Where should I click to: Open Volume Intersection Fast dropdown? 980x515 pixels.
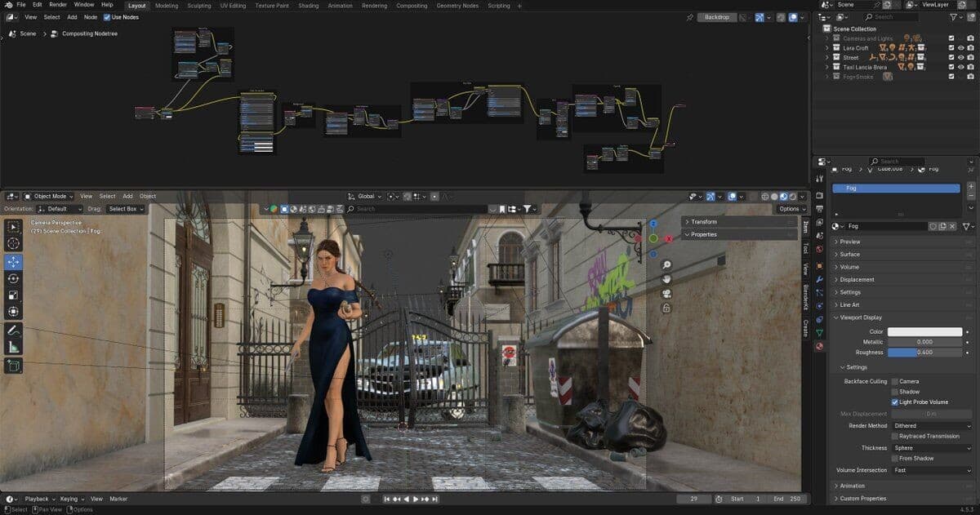933,470
